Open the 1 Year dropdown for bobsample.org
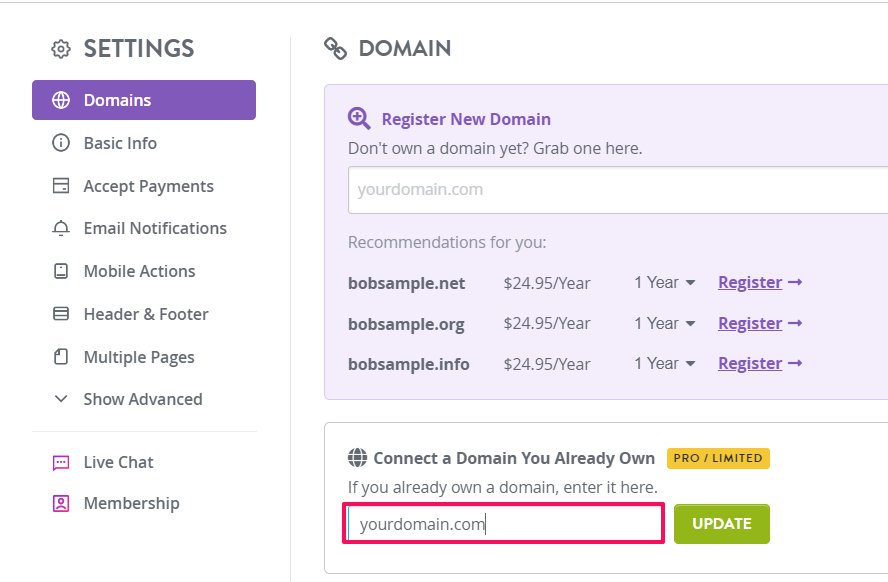 point(664,323)
